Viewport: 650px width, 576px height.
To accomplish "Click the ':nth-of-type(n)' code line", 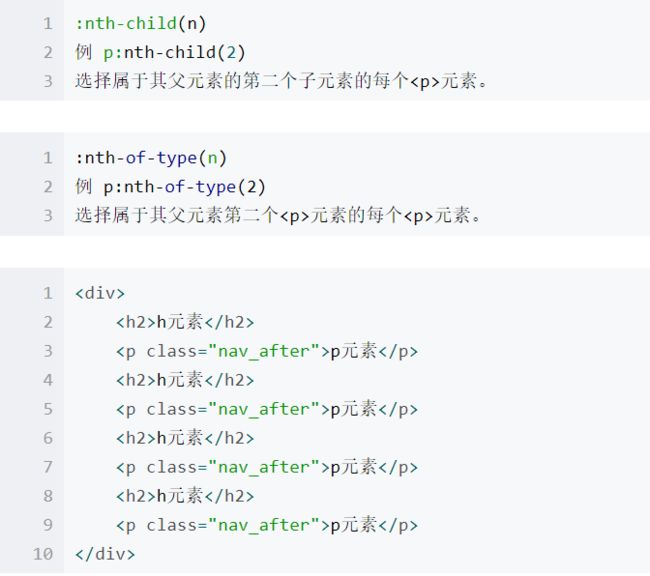I will pyautogui.click(x=150, y=158).
